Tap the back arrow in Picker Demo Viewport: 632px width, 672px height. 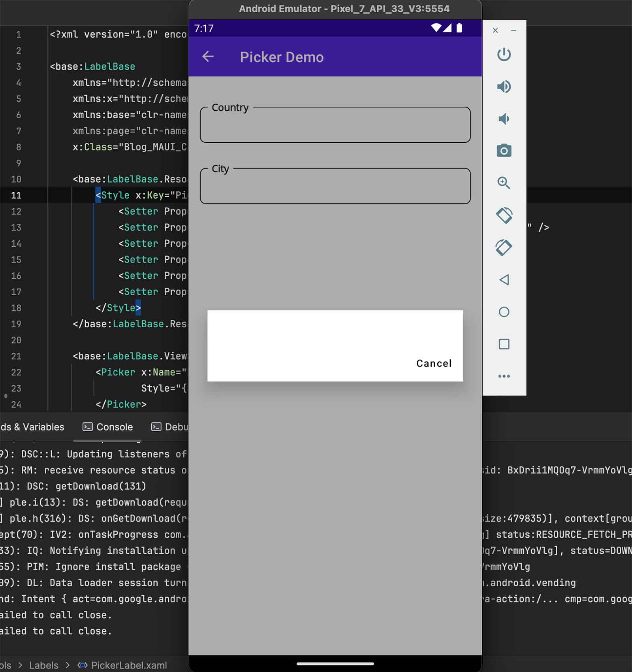(208, 57)
